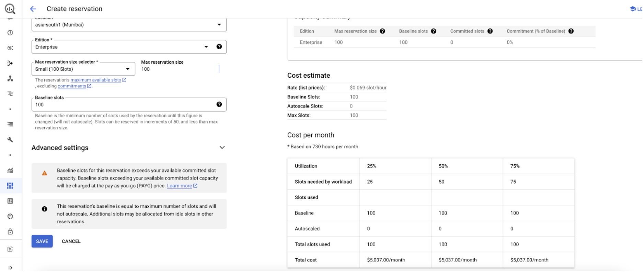
Task: Click Total cost under the 75% column
Action: (x=529, y=260)
